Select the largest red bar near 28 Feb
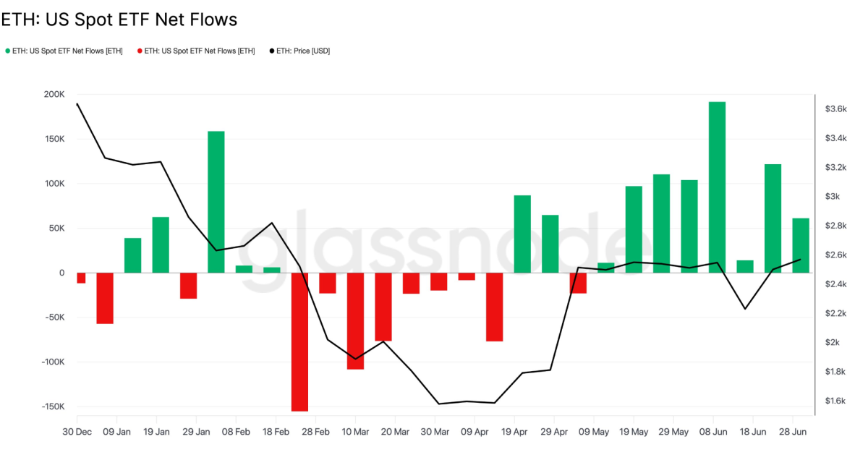Viewport: 868px width, 460px height. tap(299, 342)
